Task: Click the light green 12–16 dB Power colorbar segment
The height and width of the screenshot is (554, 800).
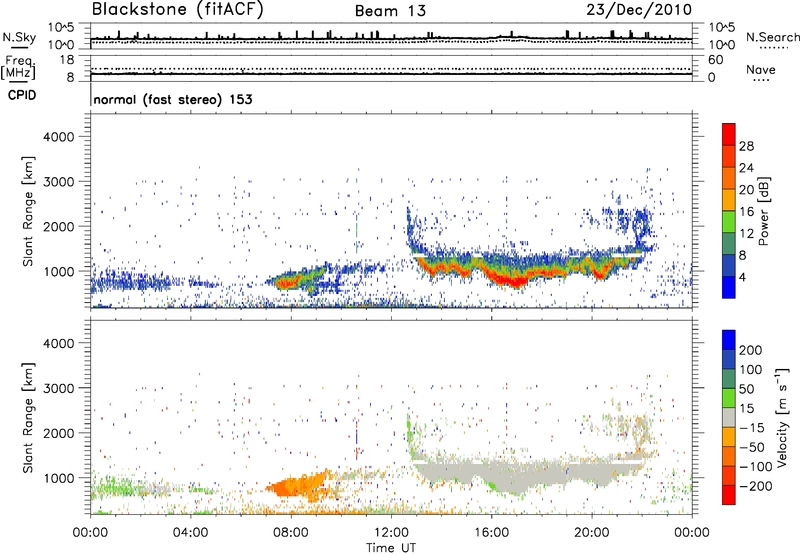Action: click(729, 222)
